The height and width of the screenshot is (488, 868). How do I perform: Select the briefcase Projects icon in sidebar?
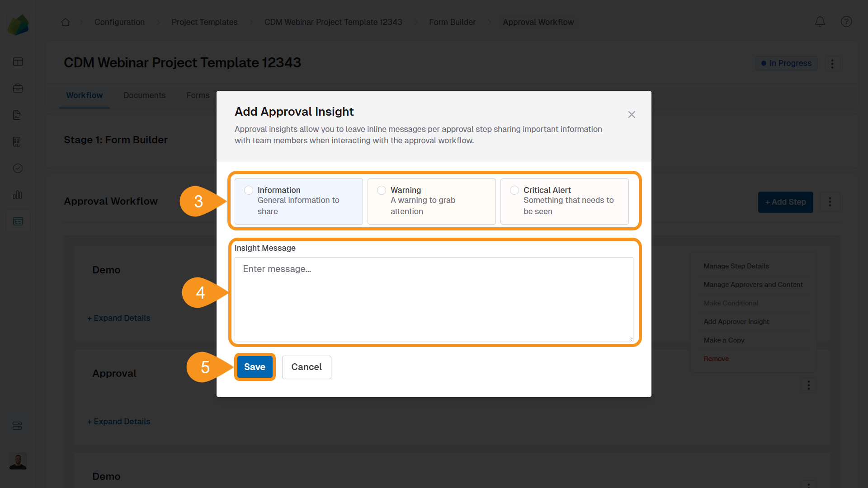click(x=18, y=88)
